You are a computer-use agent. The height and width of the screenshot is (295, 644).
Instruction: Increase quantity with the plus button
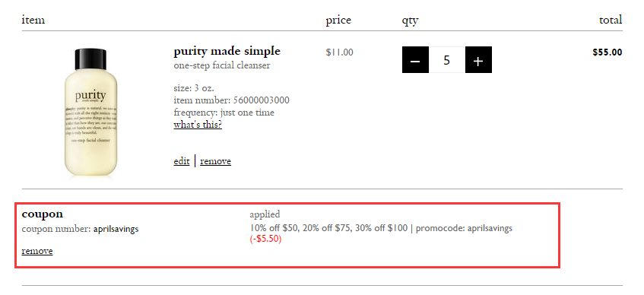478,59
